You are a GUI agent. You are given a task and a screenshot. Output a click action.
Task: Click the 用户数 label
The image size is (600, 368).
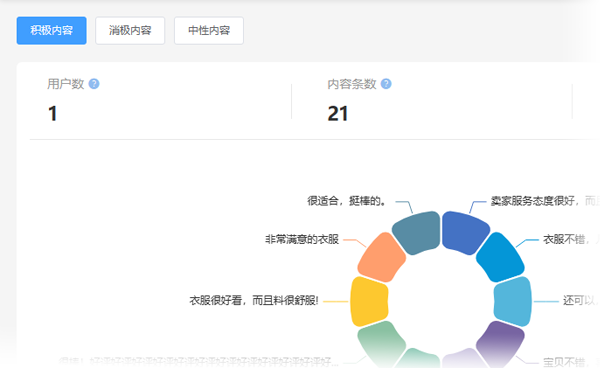66,84
